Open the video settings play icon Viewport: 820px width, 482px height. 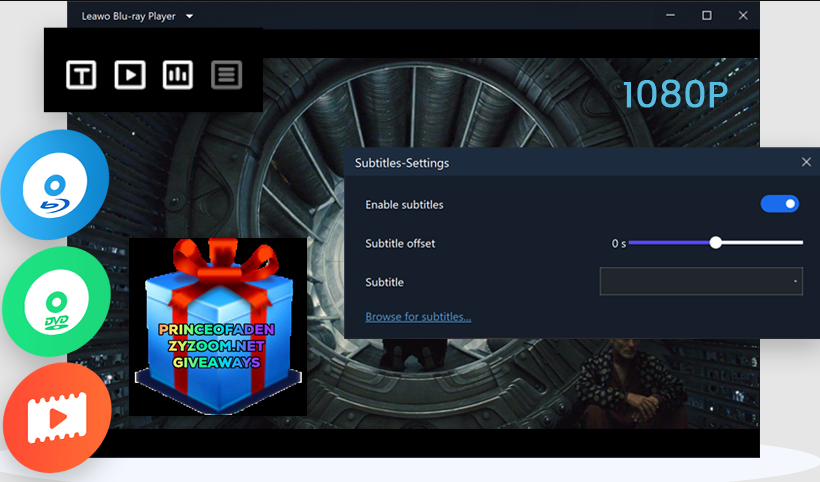point(130,75)
